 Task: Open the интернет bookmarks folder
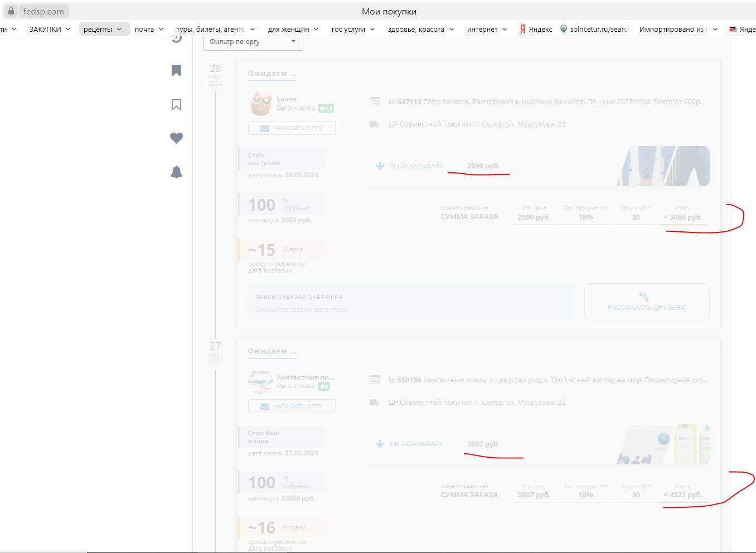point(487,29)
